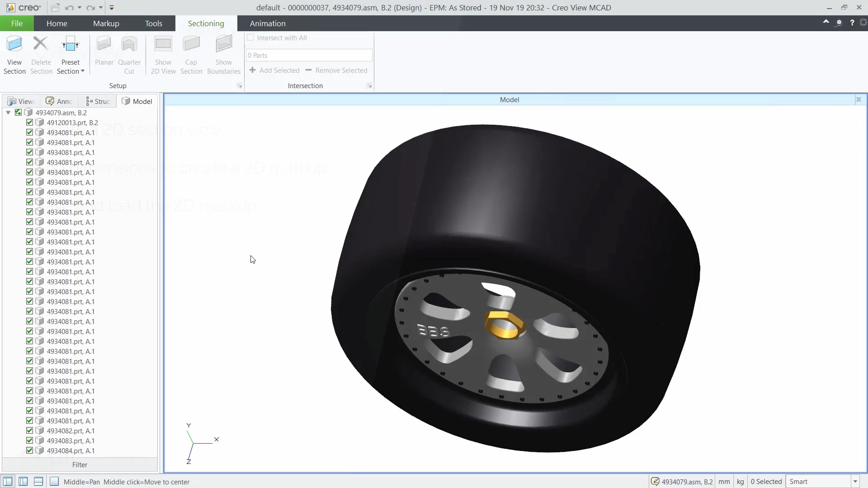The height and width of the screenshot is (488, 868).
Task: Switch to the Animation ribbon tab
Action: click(x=268, y=23)
